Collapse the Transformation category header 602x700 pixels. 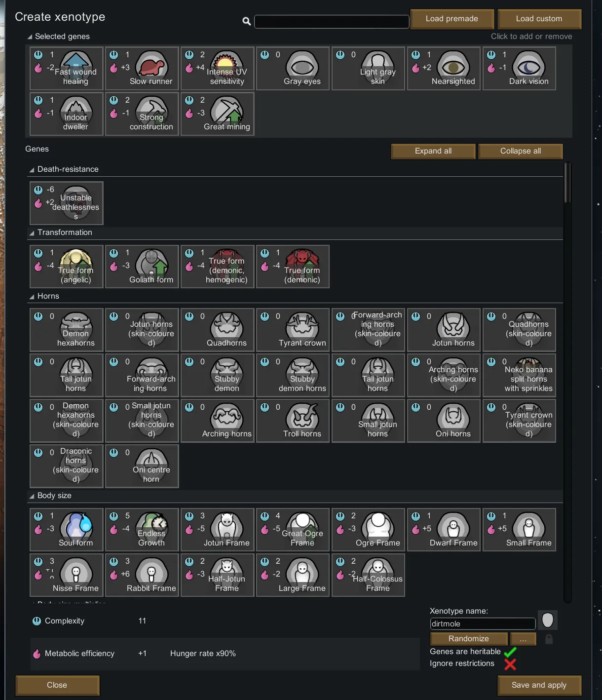click(32, 233)
